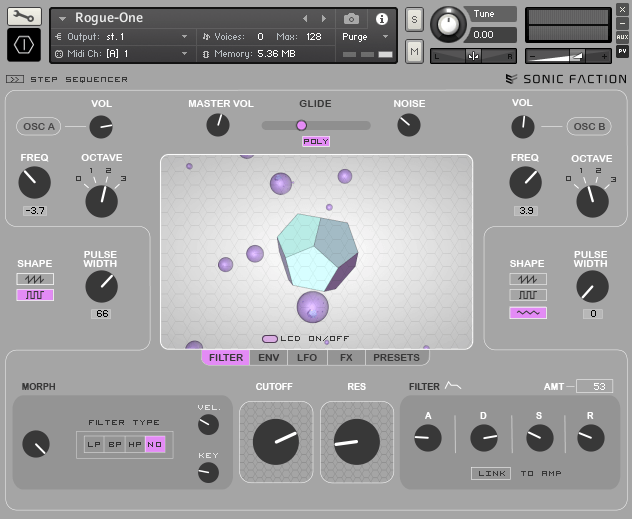
Task: Click the voices note icon
Action: pyautogui.click(x=206, y=37)
